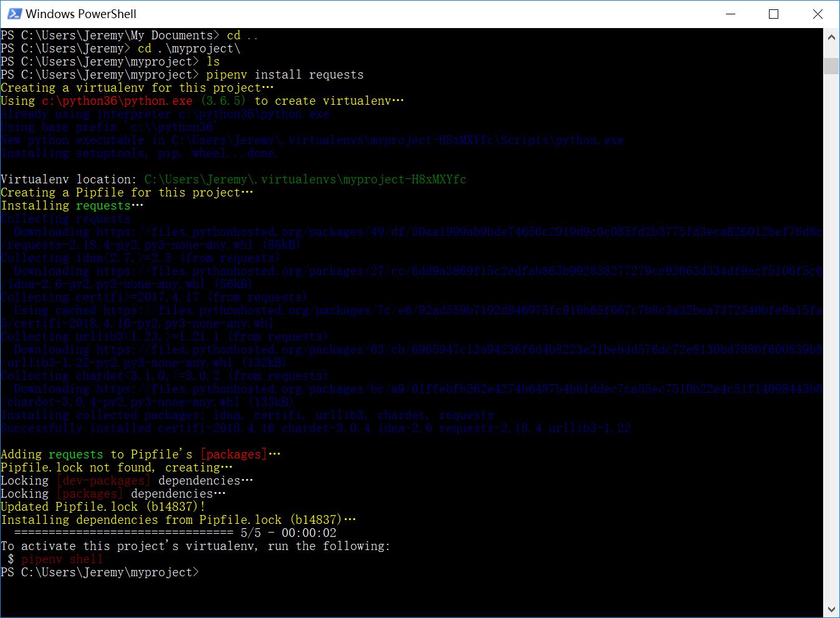Click 'Installing dependencies from Pipfile.lock' line
Image resolution: width=840 pixels, height=618 pixels.
[178, 520]
